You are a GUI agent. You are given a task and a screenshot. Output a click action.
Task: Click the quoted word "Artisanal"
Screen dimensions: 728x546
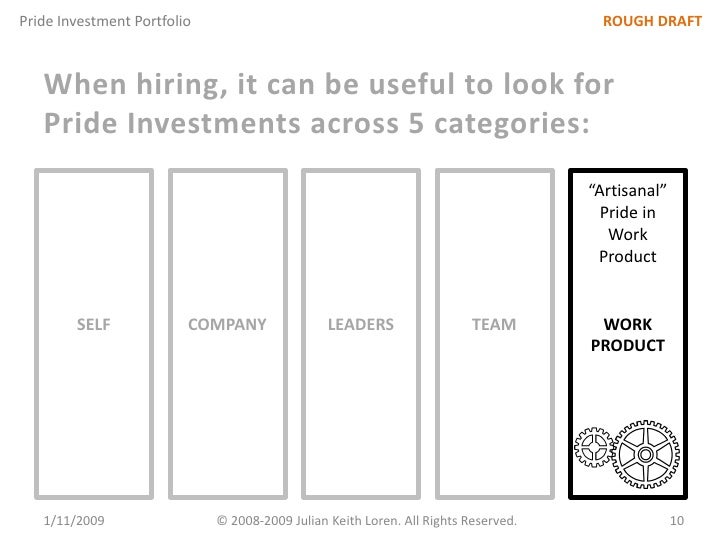(627, 192)
